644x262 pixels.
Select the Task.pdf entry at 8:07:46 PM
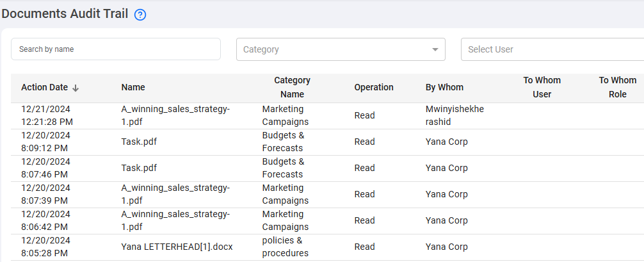(139, 168)
